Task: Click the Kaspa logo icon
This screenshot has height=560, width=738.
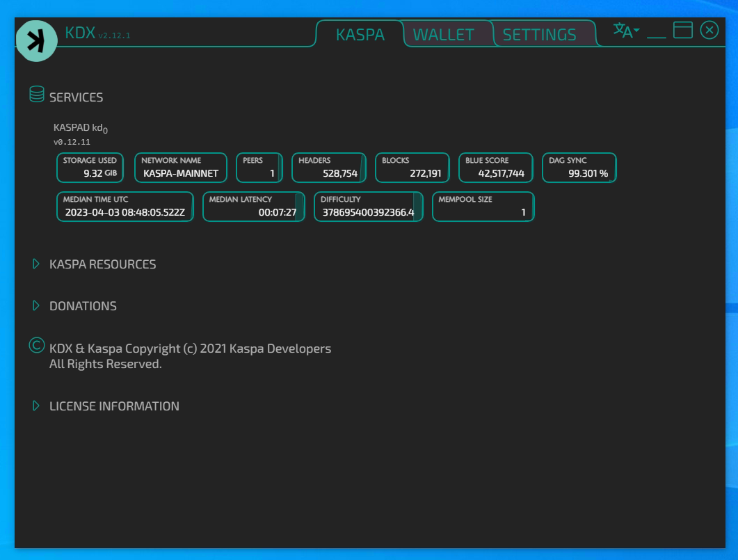Action: pyautogui.click(x=37, y=41)
